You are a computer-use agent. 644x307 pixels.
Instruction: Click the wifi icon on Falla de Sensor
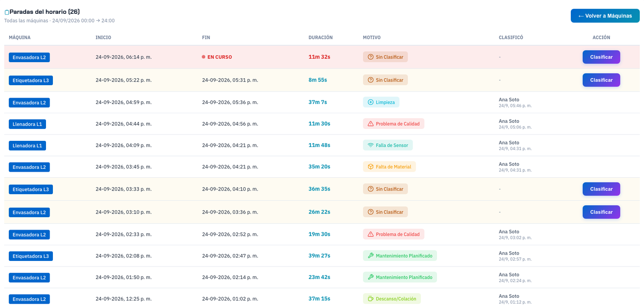pyautogui.click(x=370, y=145)
